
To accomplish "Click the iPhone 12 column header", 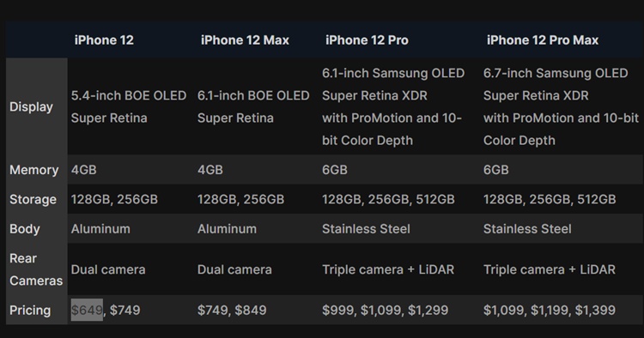I will click(x=104, y=40).
